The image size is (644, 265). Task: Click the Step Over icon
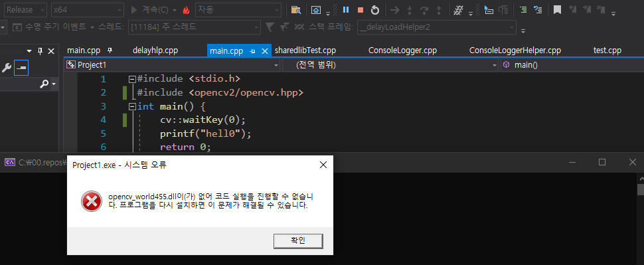(424, 10)
